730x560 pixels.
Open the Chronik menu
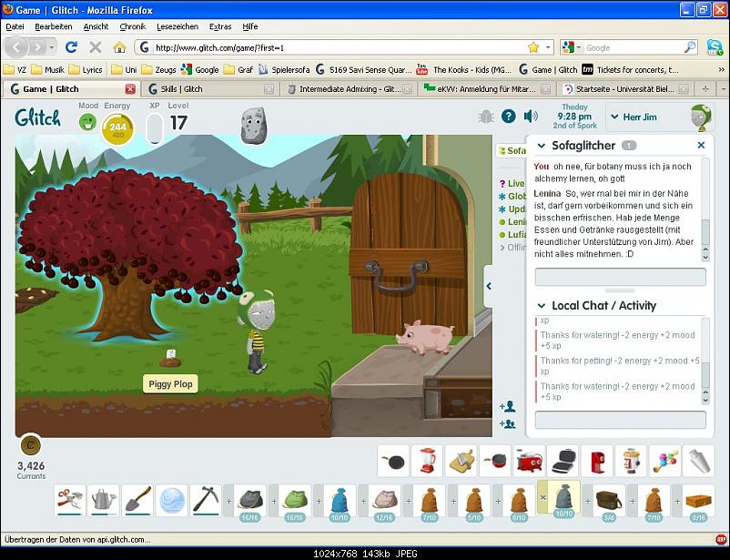click(133, 26)
